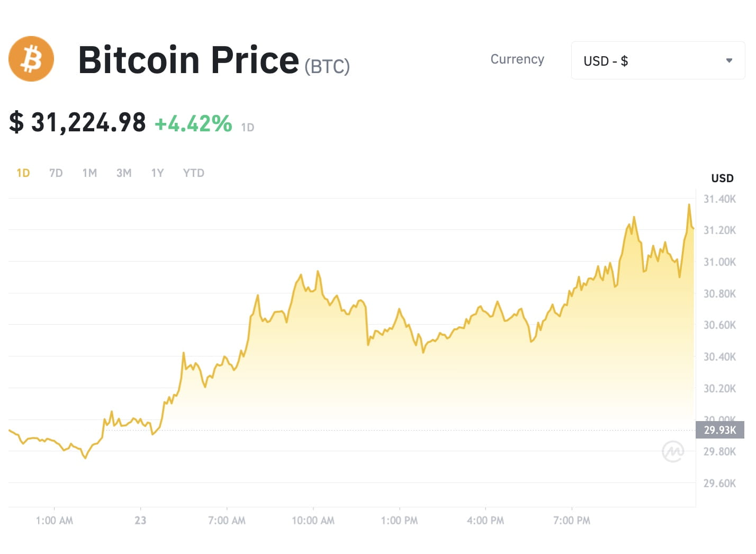Select the 1M chart view
Screen dimensions: 756x554
[89, 173]
